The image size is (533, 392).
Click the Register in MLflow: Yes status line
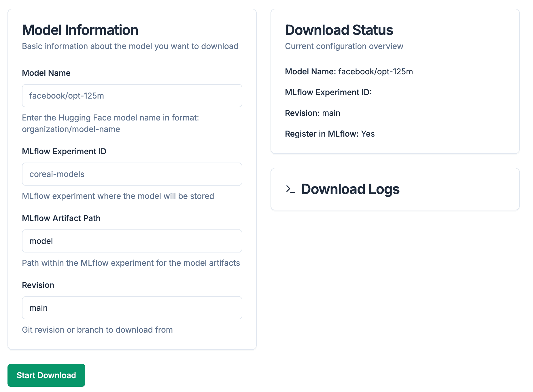tap(330, 134)
